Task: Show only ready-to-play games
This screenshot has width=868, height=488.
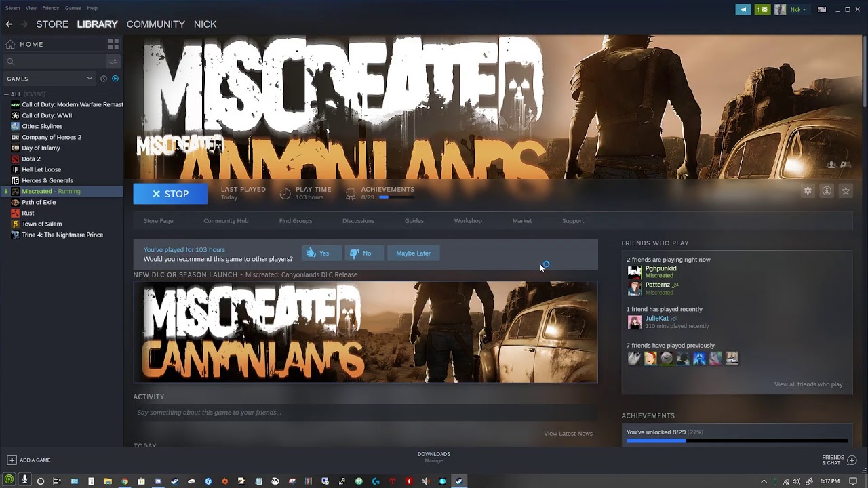Action: [x=115, y=79]
